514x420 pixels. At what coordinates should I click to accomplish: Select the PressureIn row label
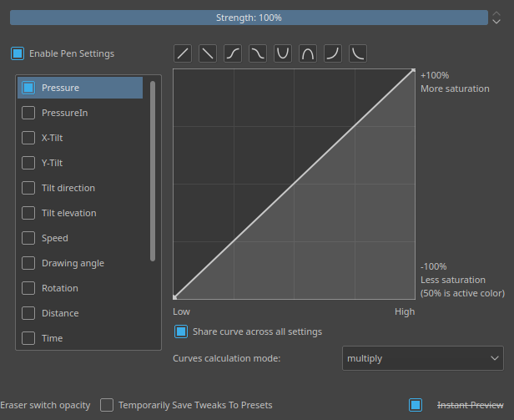pyautogui.click(x=64, y=113)
